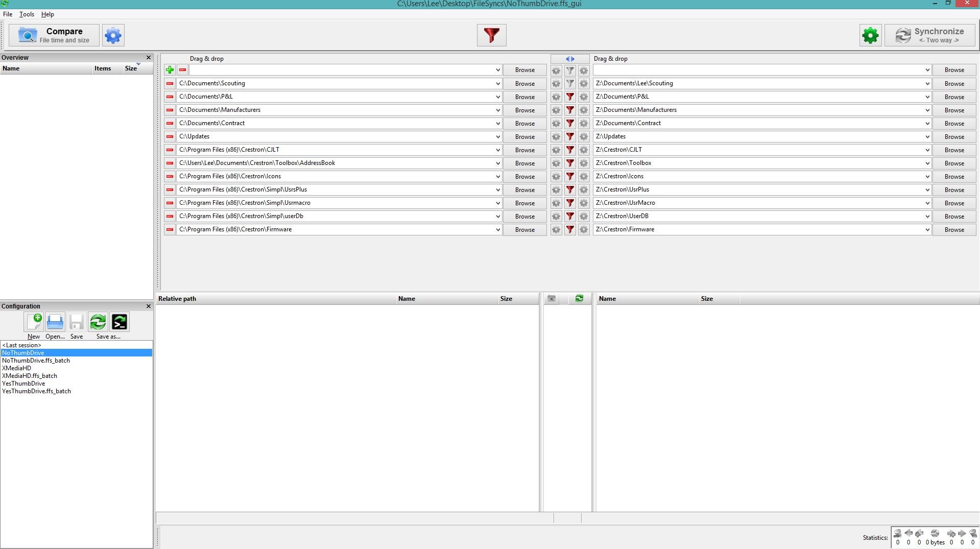
Task: Expand dropdown for C:\Documents\Scouting path
Action: coord(497,84)
